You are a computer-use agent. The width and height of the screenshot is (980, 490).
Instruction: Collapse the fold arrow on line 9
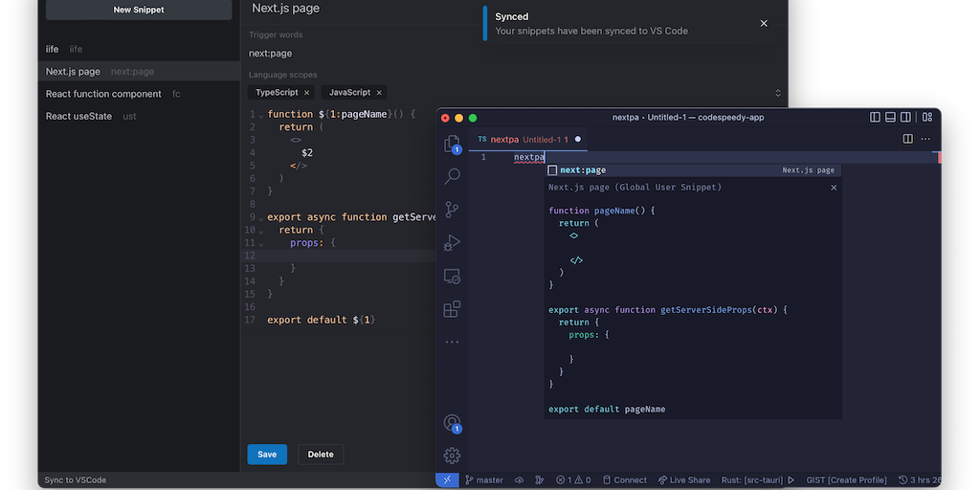tap(260, 217)
